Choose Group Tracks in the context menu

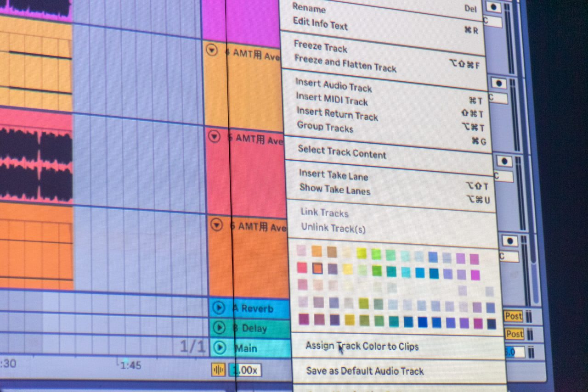(325, 126)
